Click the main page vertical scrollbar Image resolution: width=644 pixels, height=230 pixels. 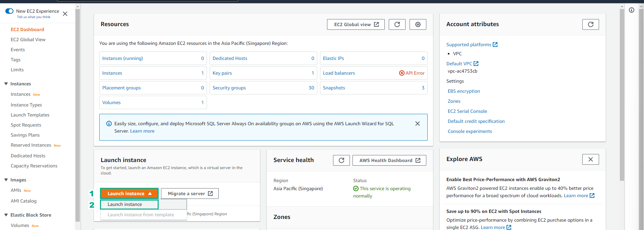[x=622, y=95]
